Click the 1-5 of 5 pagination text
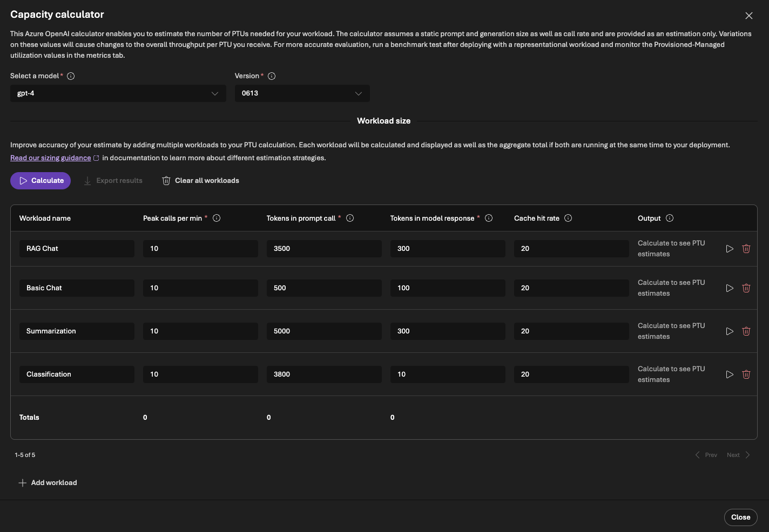 [25, 455]
